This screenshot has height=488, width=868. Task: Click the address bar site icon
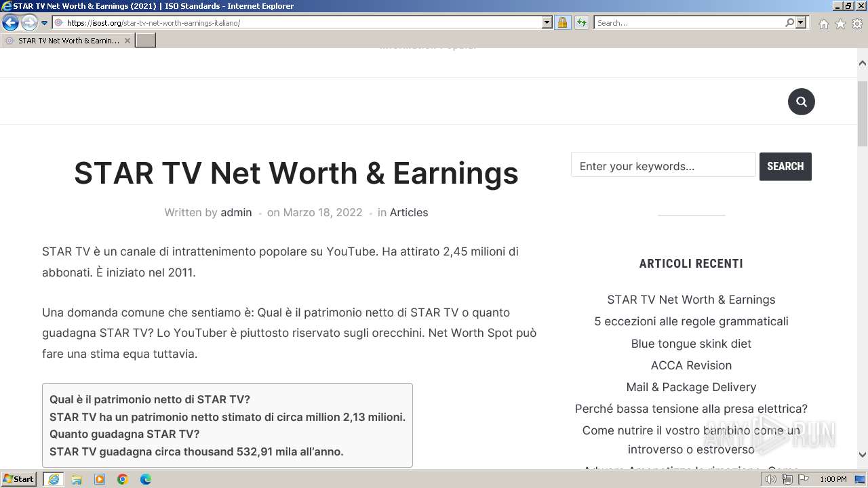(x=59, y=23)
